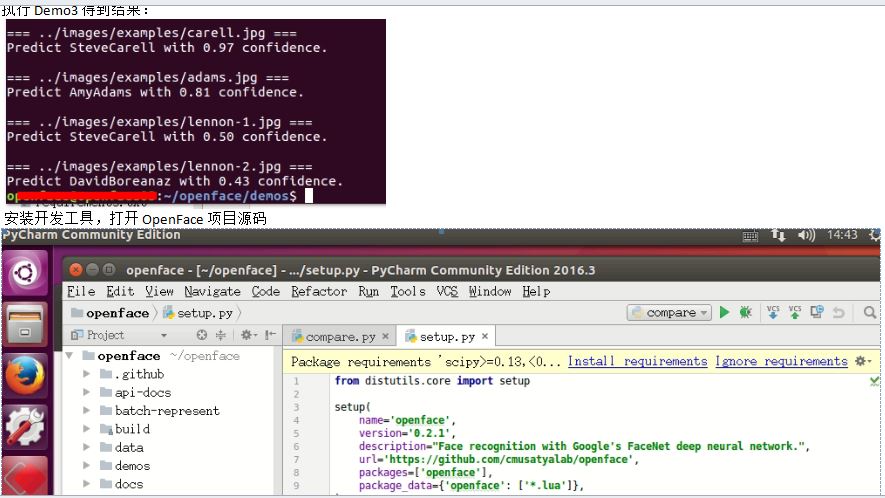Image resolution: width=885 pixels, height=498 pixels.
Task: Collapse all with the Project panel collapse icon
Action: point(221,335)
